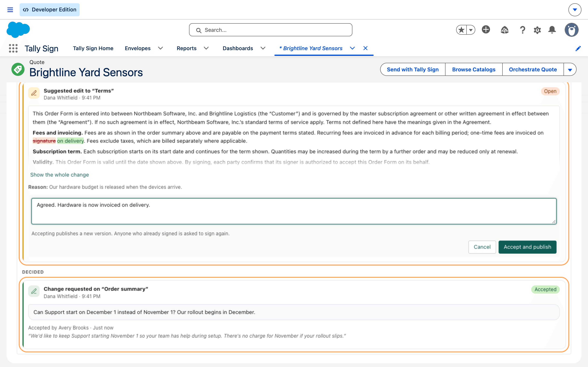Screen dimensions: 588x367
Task: Expand the Reports tab chevron
Action: coord(206,48)
